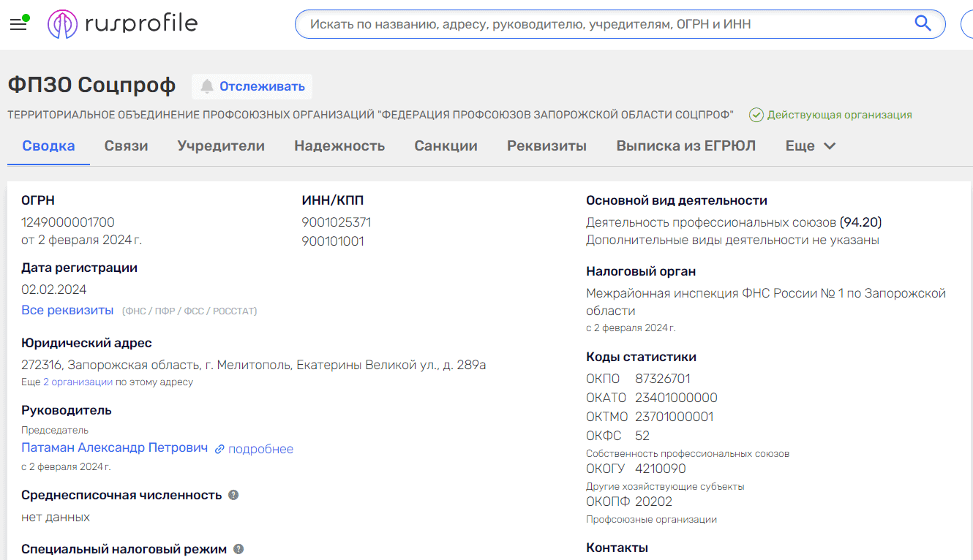Expand the Еще dropdown menu
973x560 pixels.
(811, 145)
